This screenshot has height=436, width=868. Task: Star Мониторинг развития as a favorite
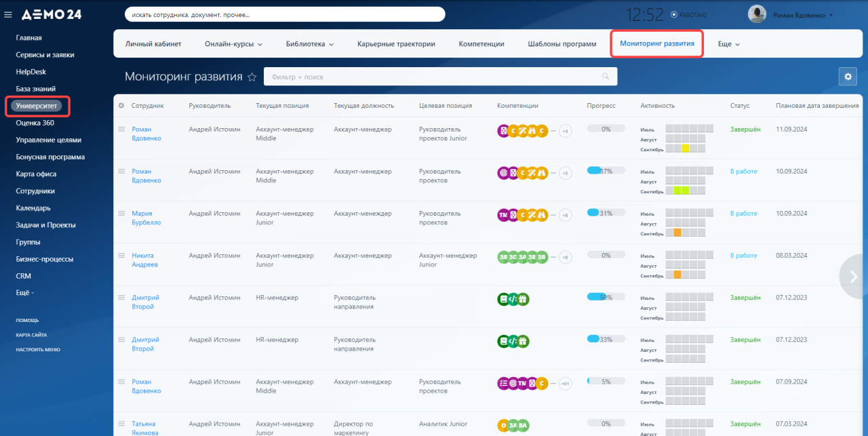point(252,77)
